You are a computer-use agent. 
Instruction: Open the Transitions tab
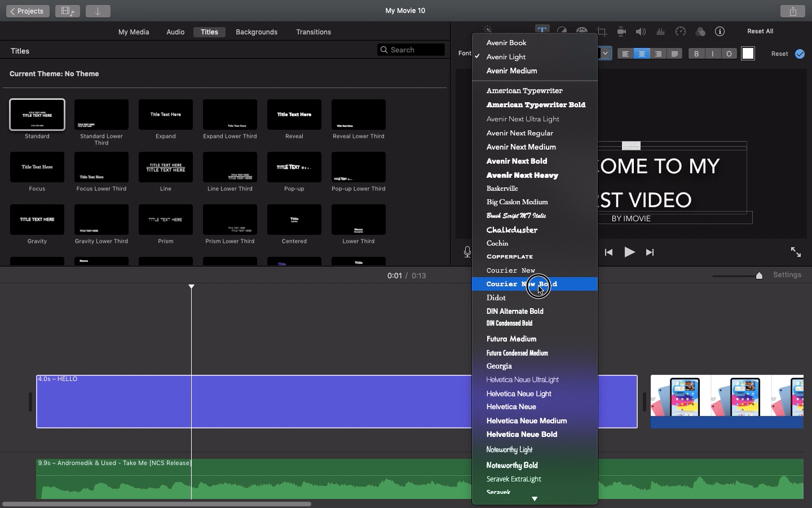click(314, 32)
